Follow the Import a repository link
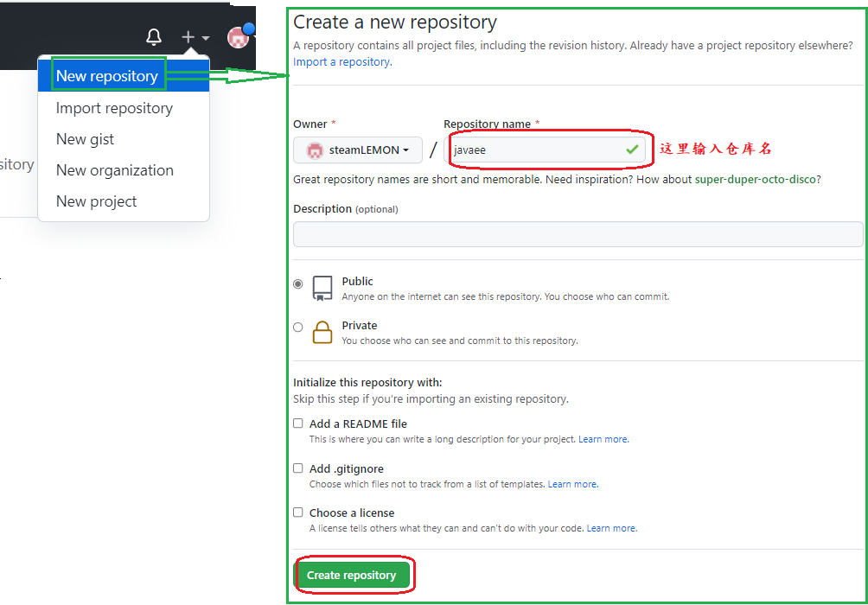The height and width of the screenshot is (605, 868). pyautogui.click(x=342, y=62)
